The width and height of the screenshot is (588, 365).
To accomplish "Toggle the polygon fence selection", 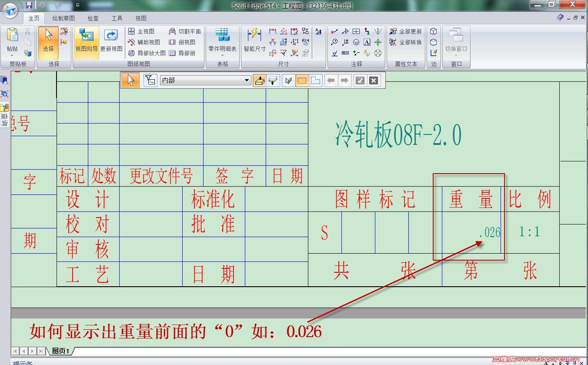I will coord(316,80).
